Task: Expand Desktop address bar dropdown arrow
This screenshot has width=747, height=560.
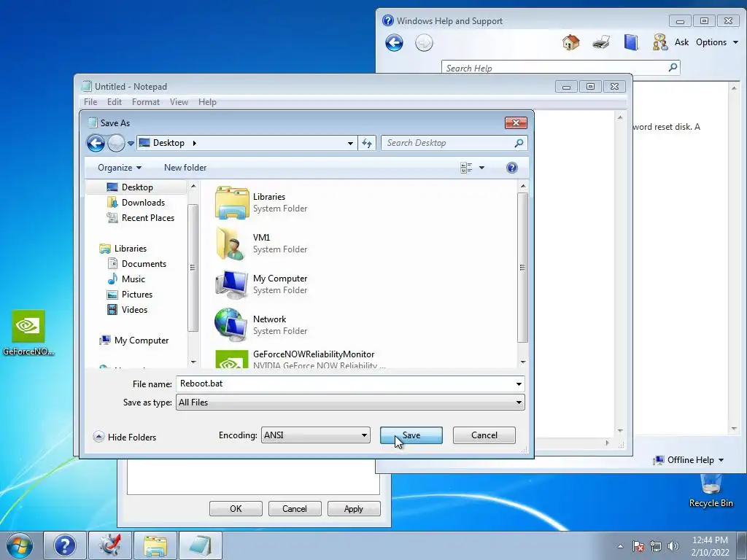Action: (x=350, y=143)
